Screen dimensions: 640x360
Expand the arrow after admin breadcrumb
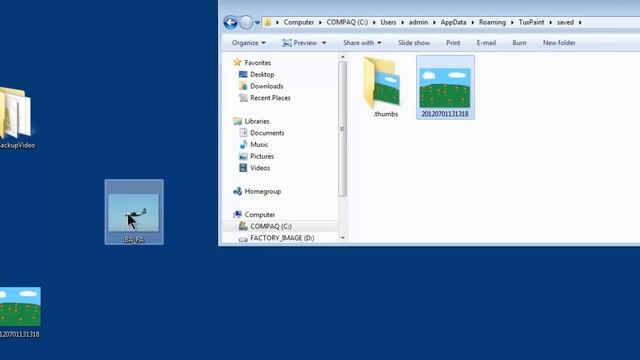[x=434, y=22]
